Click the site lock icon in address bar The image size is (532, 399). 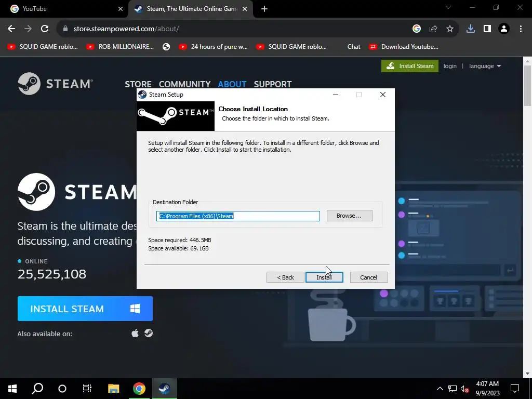(x=65, y=29)
